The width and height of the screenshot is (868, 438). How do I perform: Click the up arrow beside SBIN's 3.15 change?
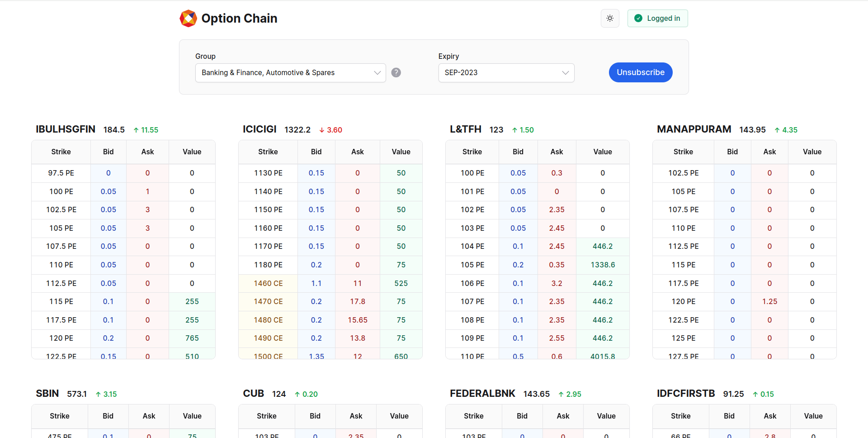point(98,394)
